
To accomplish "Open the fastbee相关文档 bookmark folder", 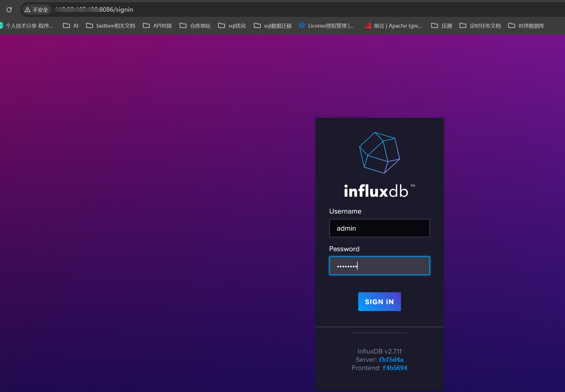I will (x=111, y=26).
